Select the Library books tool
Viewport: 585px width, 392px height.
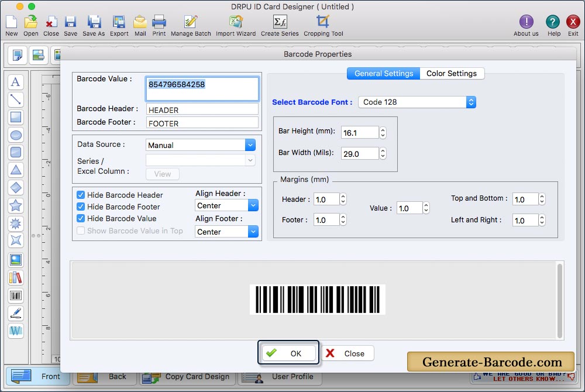(x=16, y=277)
